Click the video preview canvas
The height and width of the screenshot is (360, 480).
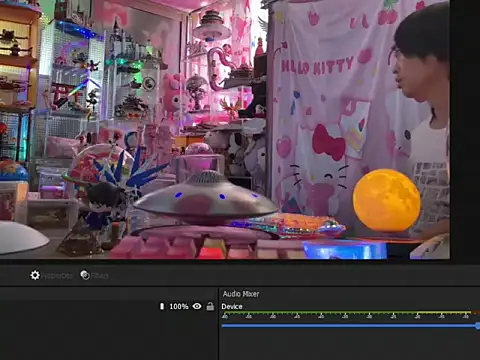(225, 129)
